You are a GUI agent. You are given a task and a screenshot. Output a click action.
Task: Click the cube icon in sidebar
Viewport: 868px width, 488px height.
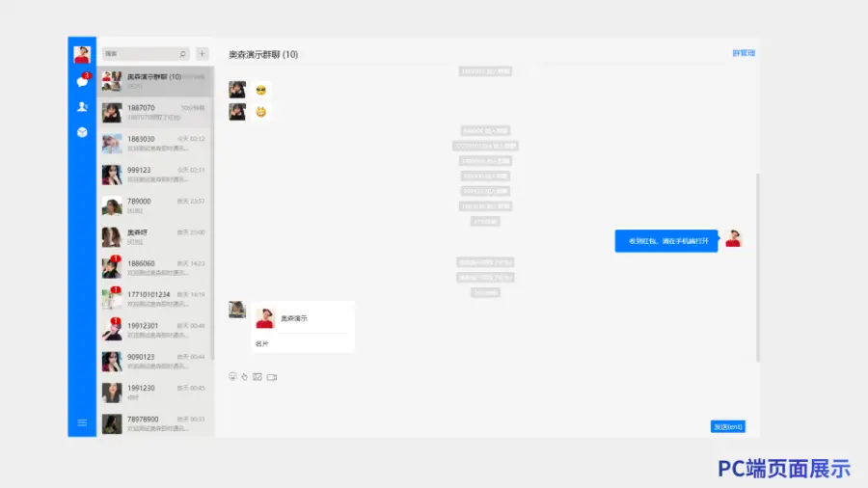pos(82,132)
